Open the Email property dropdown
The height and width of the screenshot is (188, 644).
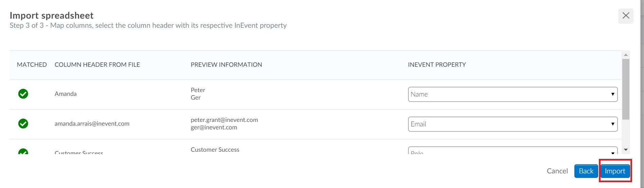513,124
